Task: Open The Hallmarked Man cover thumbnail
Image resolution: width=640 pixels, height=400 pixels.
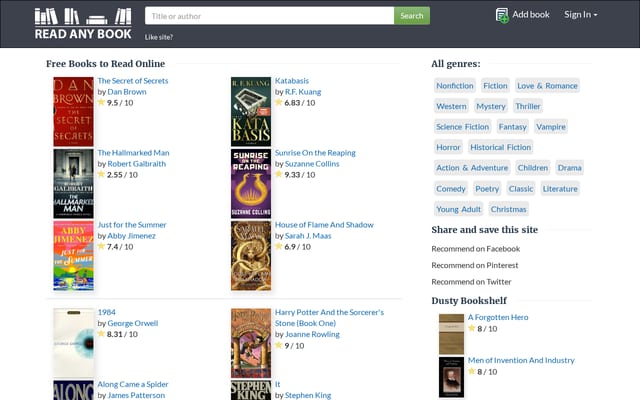Action: click(73, 184)
